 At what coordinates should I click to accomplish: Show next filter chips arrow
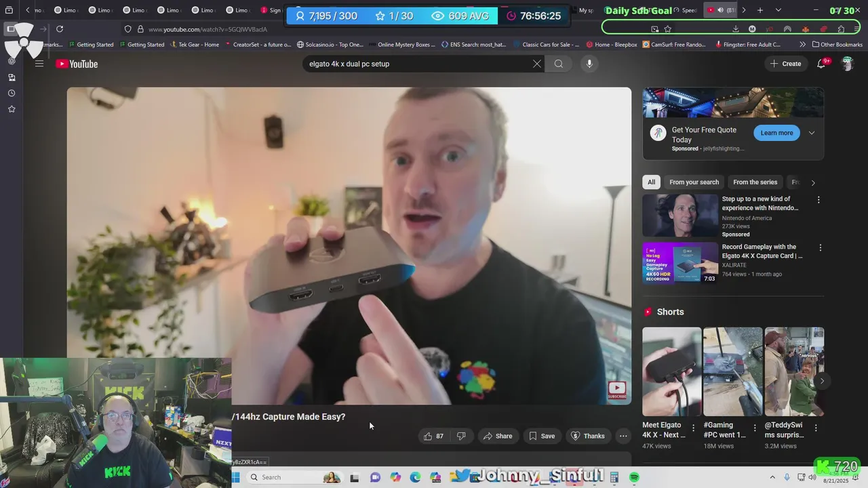click(813, 182)
